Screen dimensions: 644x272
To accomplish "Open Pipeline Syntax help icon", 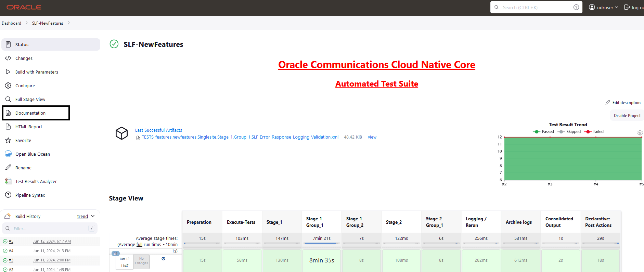I will coord(8,195).
